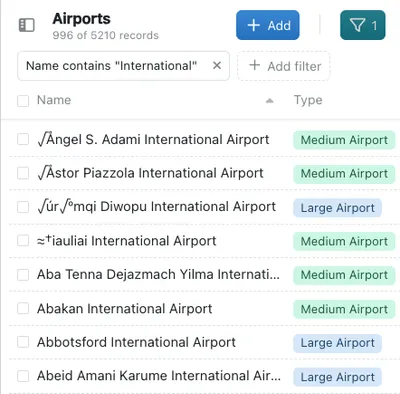This screenshot has width=400, height=394.
Task: Remove the Name contains International filter
Action: tap(217, 65)
